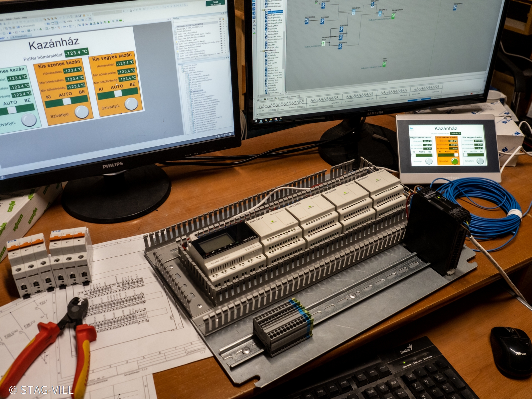Select the PI controller function block
This screenshot has height=399, width=532.
coord(273,29)
